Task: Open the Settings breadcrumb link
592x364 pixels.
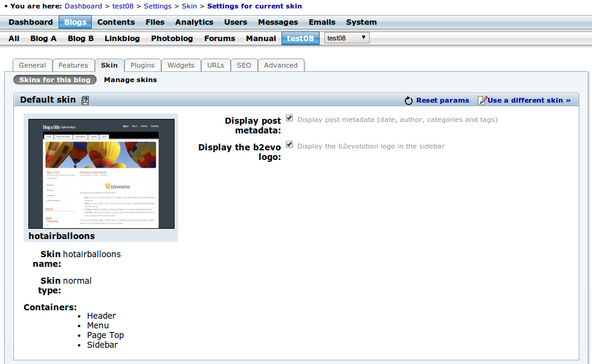Action: point(158,6)
